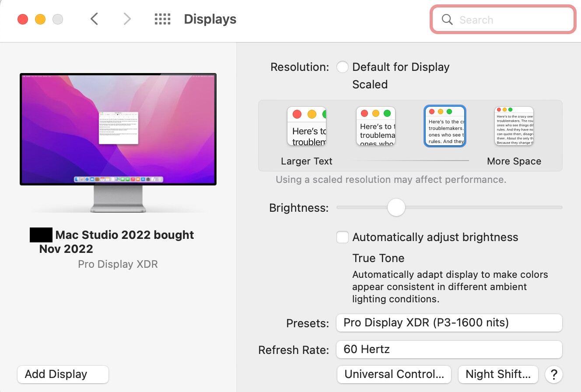Viewport: 581px width, 392px height.
Task: Pick the second scaled resolution thumbnail
Action: click(x=376, y=126)
